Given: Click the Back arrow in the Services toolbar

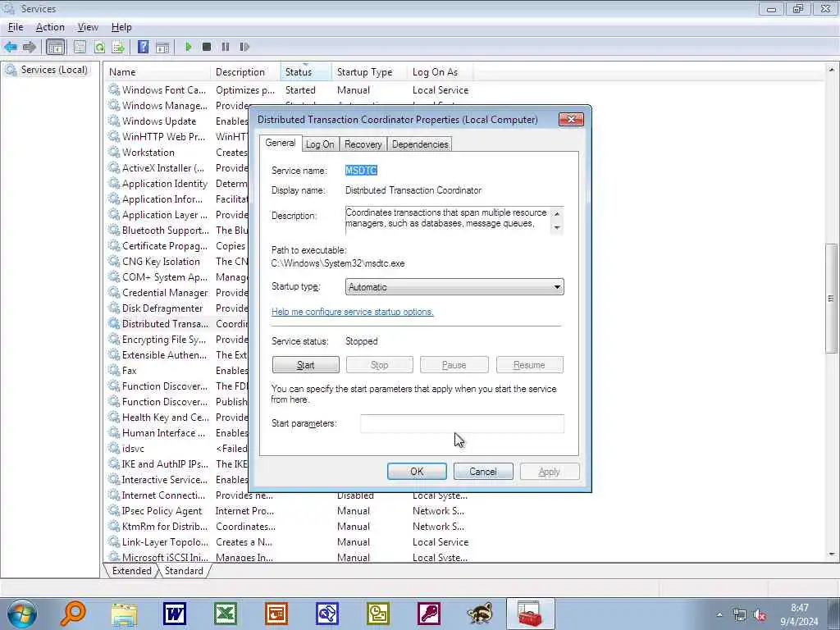Looking at the screenshot, I should (x=11, y=47).
